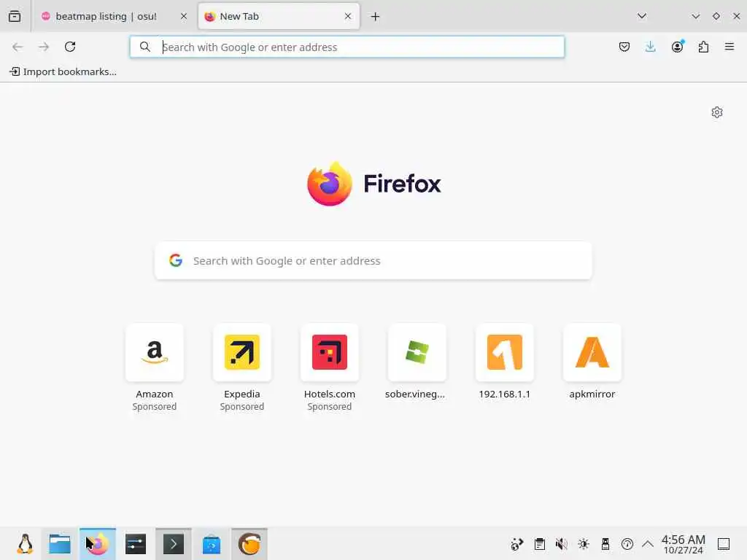Switch to Firefox in taskbar
Viewport: 747px width, 560px height.
(x=98, y=544)
